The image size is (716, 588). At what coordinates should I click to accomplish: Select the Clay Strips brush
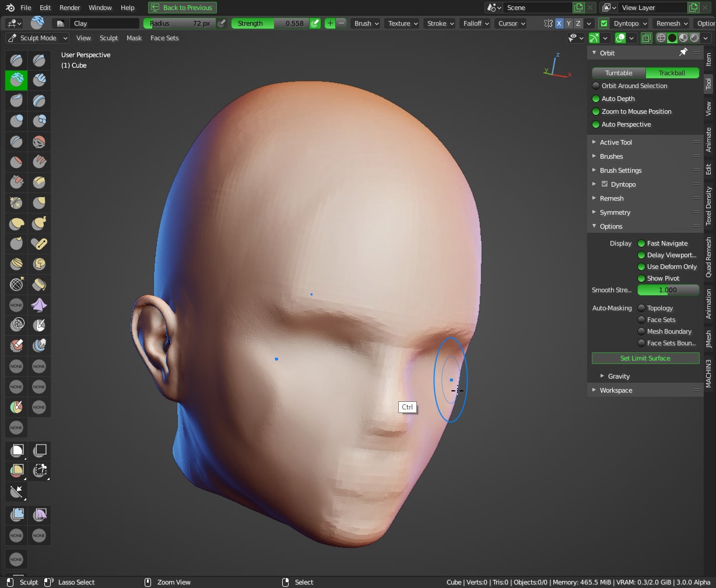tap(39, 80)
